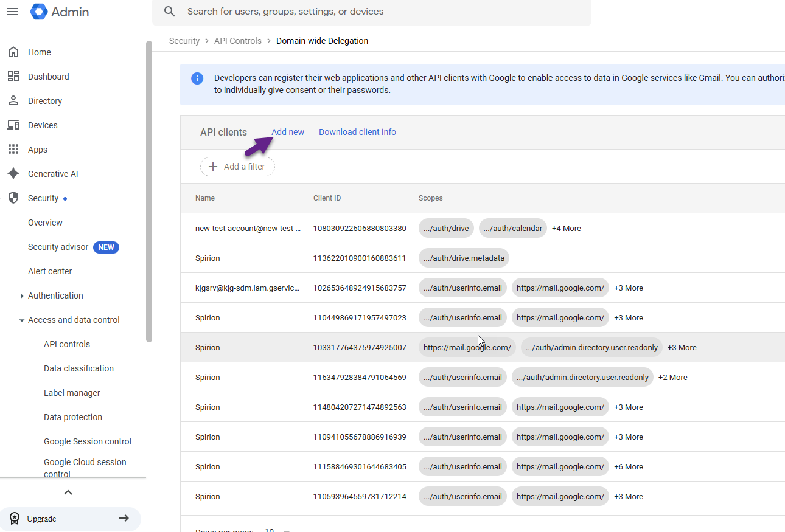Collapse Access and data control section
Screen dimensions: 785x532
coord(22,320)
